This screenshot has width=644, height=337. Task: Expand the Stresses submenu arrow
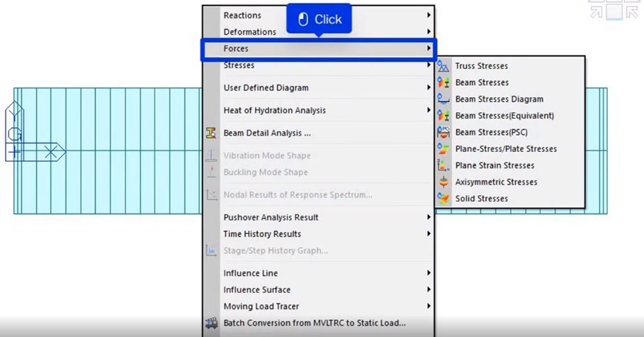point(429,65)
